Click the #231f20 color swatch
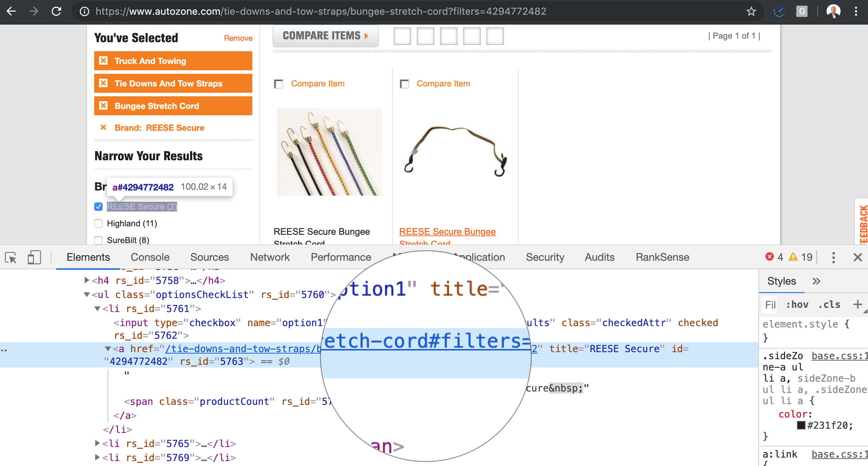This screenshot has width=868, height=466. (801, 425)
